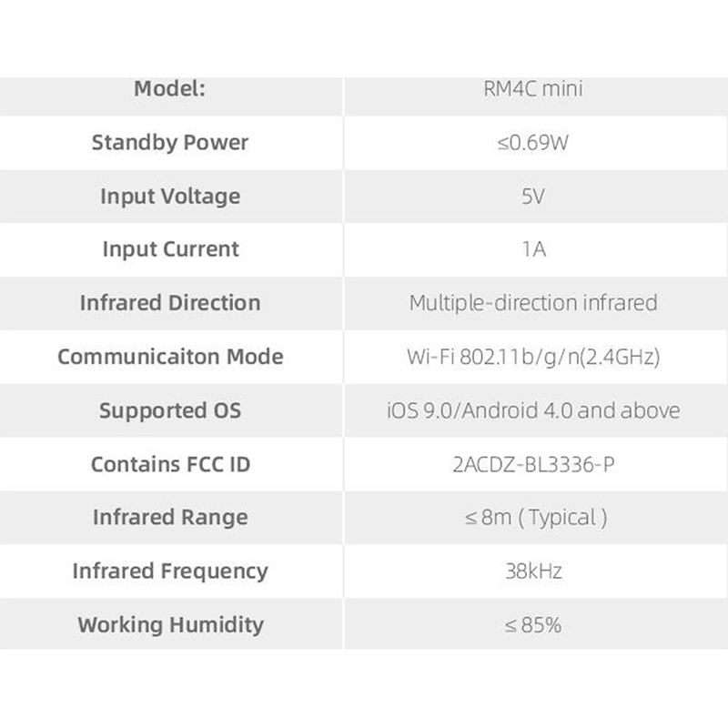Click the "Communicaiton Mode" label
Screen dimensions: 728x728
click(x=170, y=357)
